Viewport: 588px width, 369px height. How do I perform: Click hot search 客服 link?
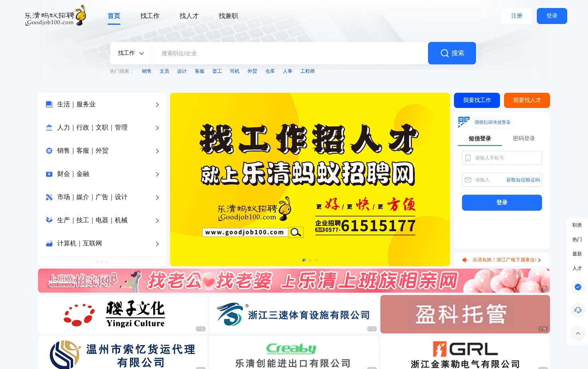click(200, 71)
